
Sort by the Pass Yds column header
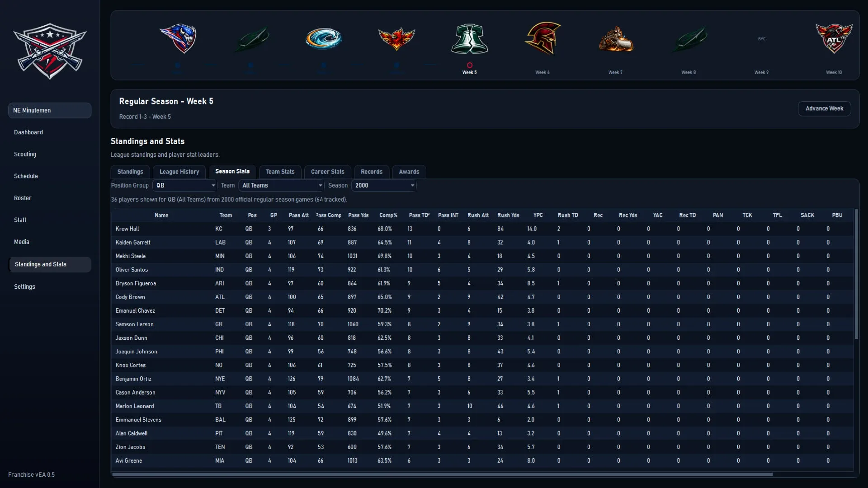click(x=358, y=215)
